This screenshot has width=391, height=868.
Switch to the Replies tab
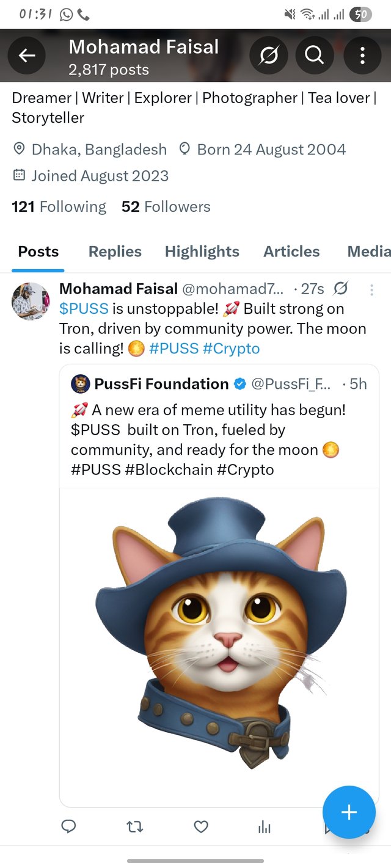click(115, 251)
